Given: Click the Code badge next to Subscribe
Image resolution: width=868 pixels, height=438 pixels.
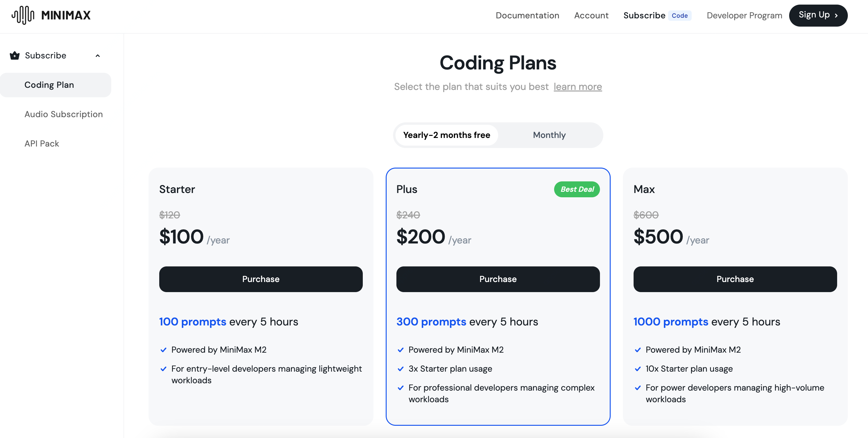Looking at the screenshot, I should pyautogui.click(x=679, y=16).
